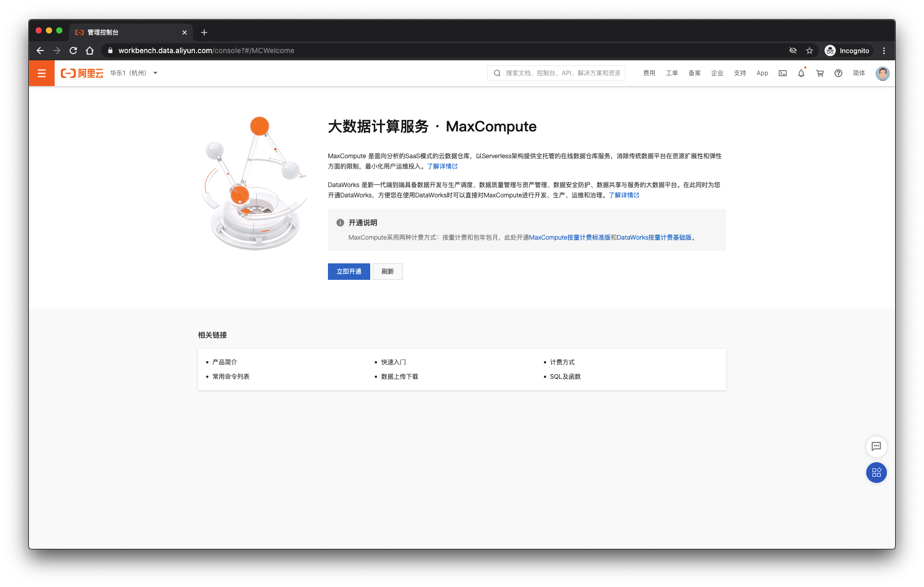
Task: Open the notifications bell
Action: coord(801,73)
